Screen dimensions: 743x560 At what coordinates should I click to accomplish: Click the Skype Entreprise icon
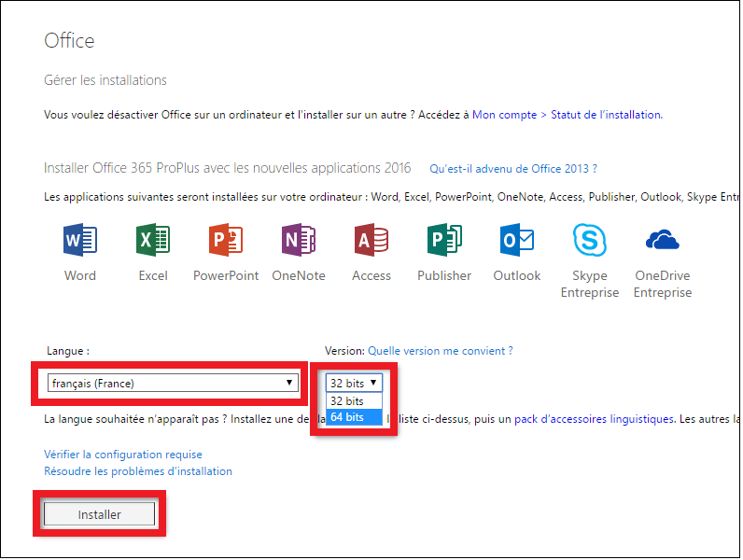(590, 240)
